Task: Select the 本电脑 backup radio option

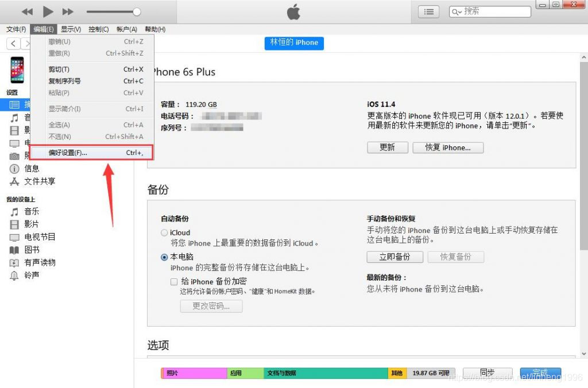Action: [x=164, y=257]
